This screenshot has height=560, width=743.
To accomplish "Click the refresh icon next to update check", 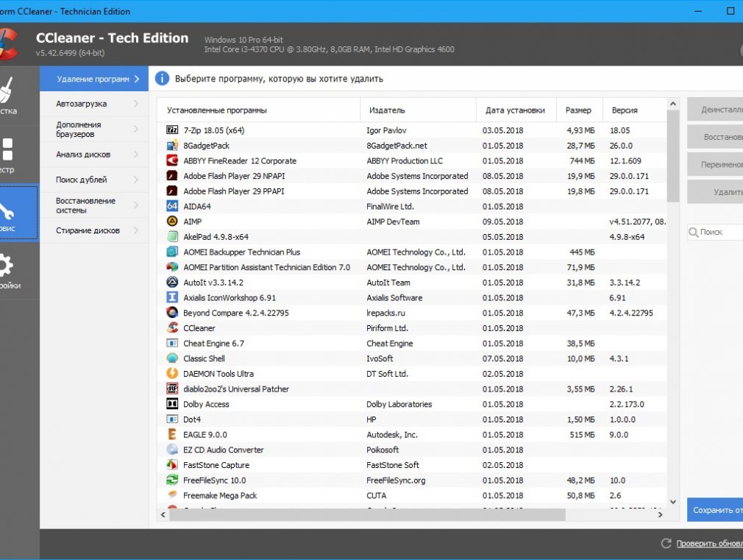I will click(x=666, y=543).
